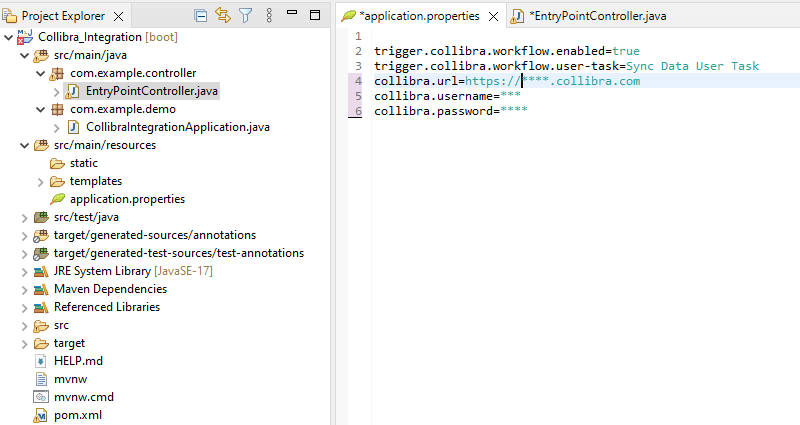Expand EntryPointController.java node
Screen dimensions: 800x425
coord(57,92)
